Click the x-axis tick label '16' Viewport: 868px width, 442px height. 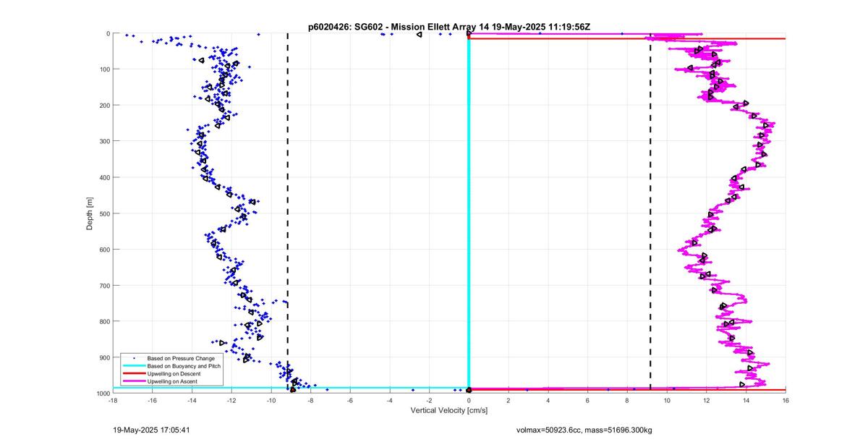pyautogui.click(x=785, y=400)
